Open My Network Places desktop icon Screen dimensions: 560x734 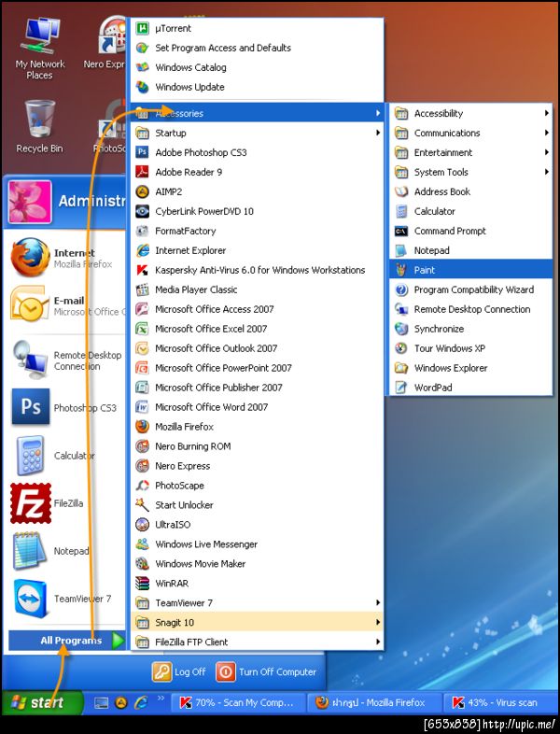pos(40,49)
